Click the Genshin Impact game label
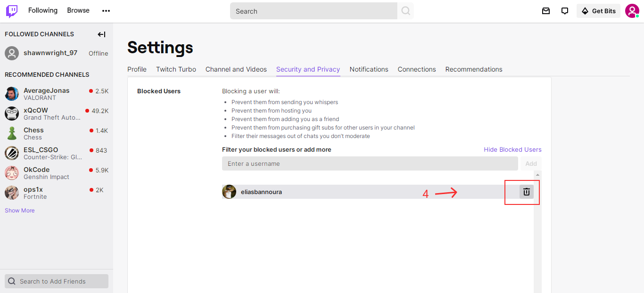Screen dimensions: 644x293 pyautogui.click(x=46, y=177)
